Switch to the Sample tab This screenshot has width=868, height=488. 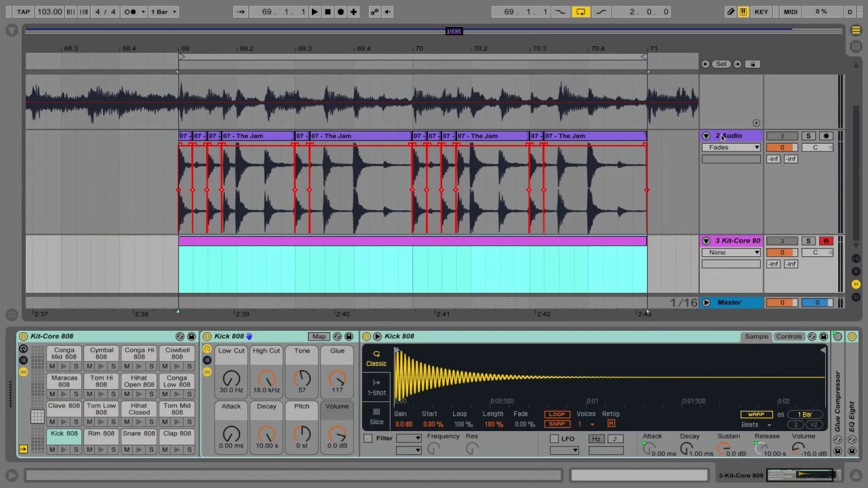(x=757, y=336)
